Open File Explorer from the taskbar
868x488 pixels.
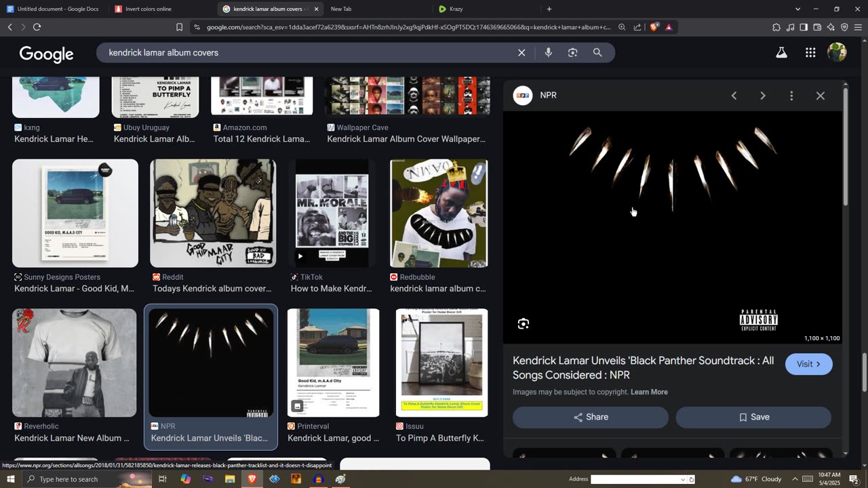pyautogui.click(x=230, y=479)
